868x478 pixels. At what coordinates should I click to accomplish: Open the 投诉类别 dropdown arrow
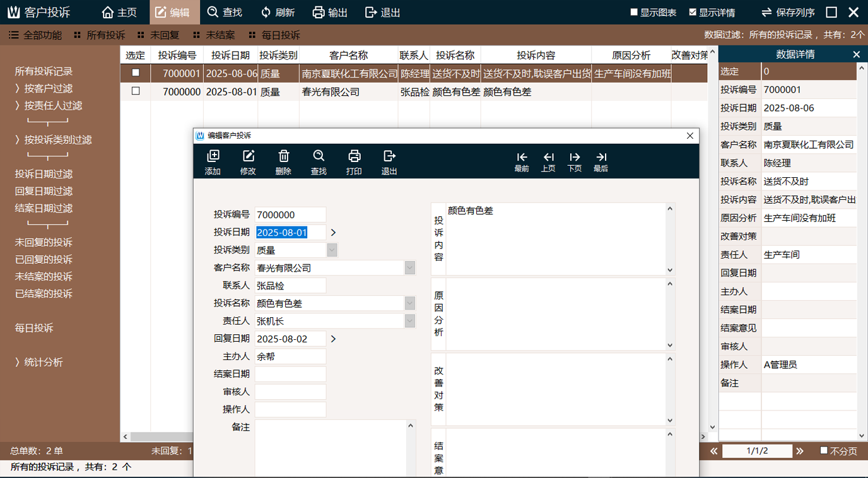tap(332, 250)
